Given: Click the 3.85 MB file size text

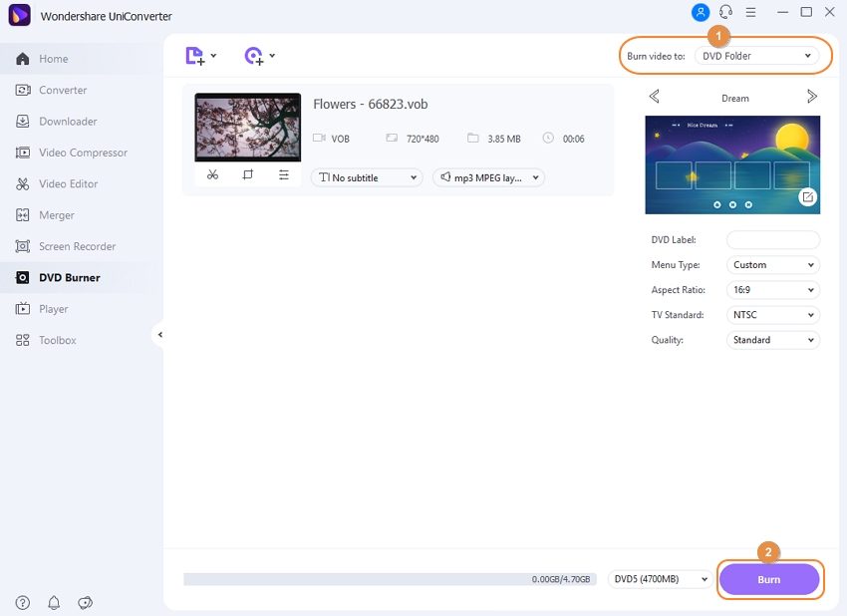Looking at the screenshot, I should pos(504,139).
